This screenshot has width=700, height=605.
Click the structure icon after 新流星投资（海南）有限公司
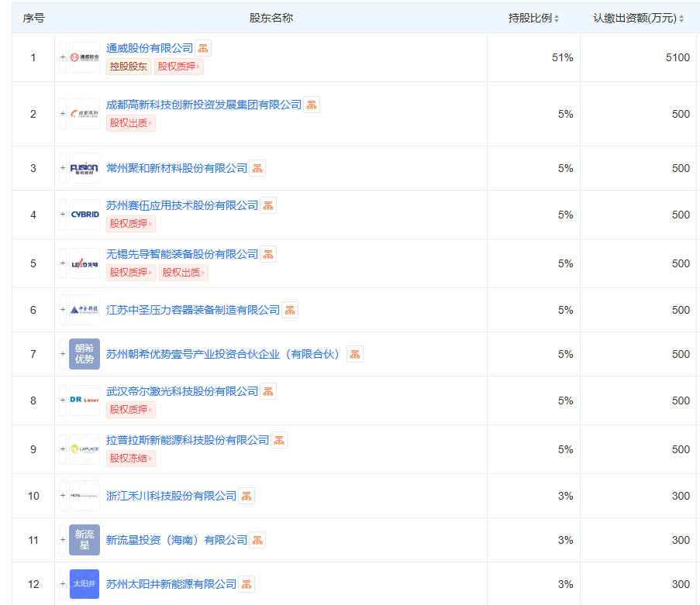tap(257, 540)
